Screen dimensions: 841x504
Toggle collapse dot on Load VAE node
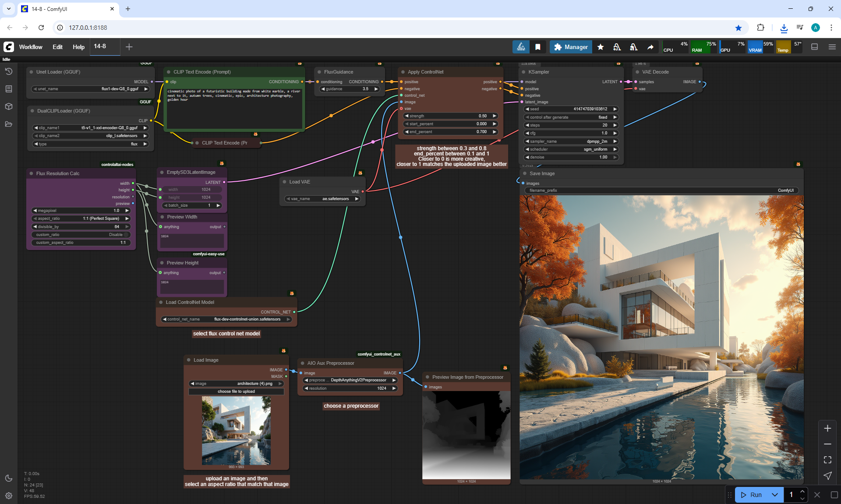(x=284, y=182)
